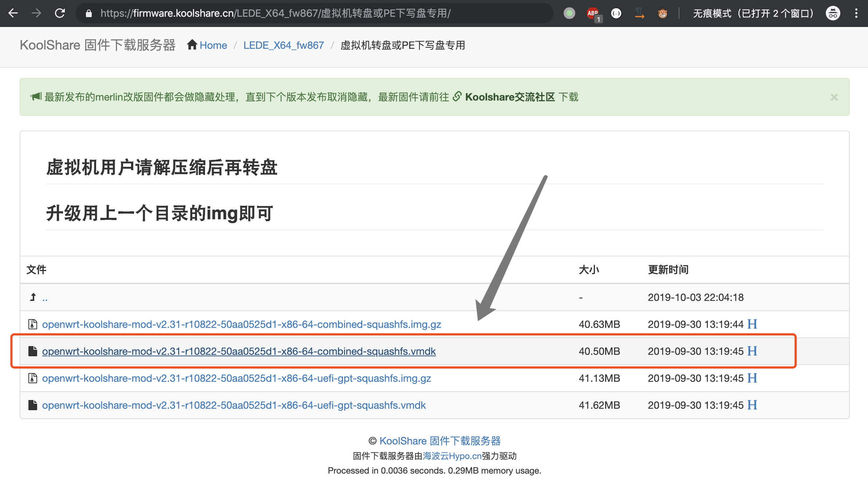This screenshot has width=868, height=502.
Task: Click the zip file icon before the img.gz file
Action: [32, 324]
